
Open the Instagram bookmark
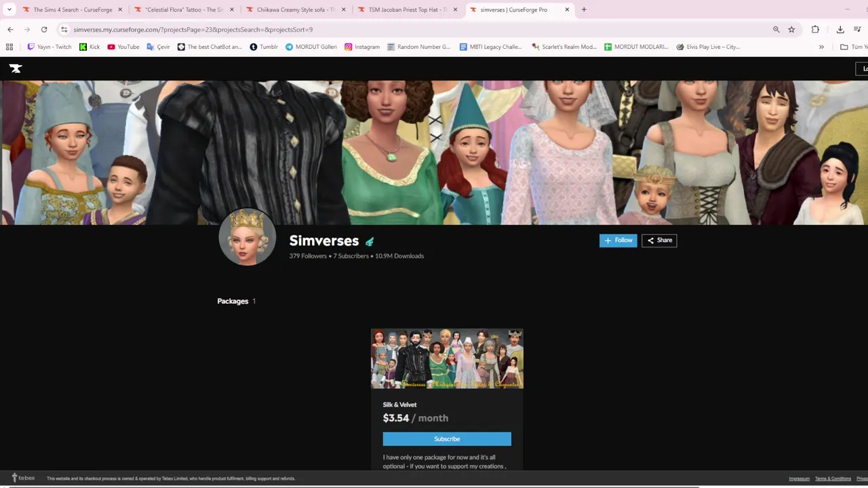tap(362, 47)
